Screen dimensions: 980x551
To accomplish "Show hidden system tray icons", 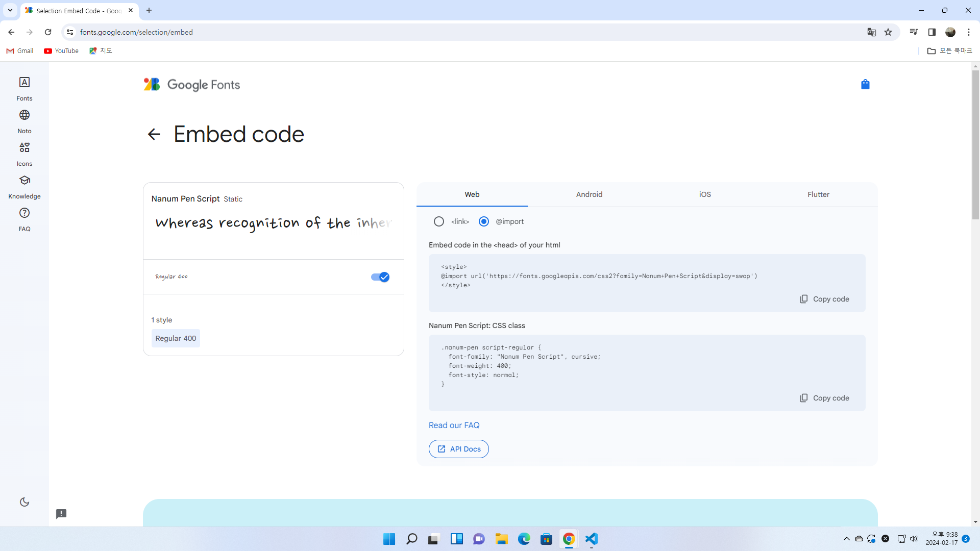I will coord(847,539).
